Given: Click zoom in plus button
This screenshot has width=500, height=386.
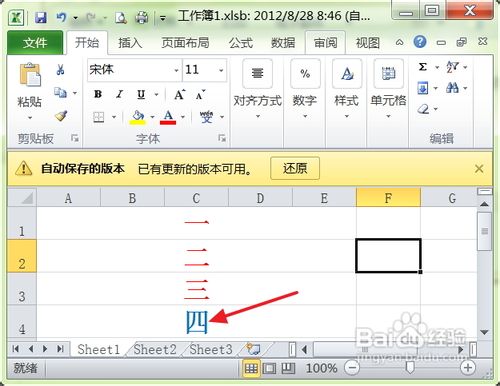Looking at the screenshot, I should pyautogui.click(x=468, y=368).
